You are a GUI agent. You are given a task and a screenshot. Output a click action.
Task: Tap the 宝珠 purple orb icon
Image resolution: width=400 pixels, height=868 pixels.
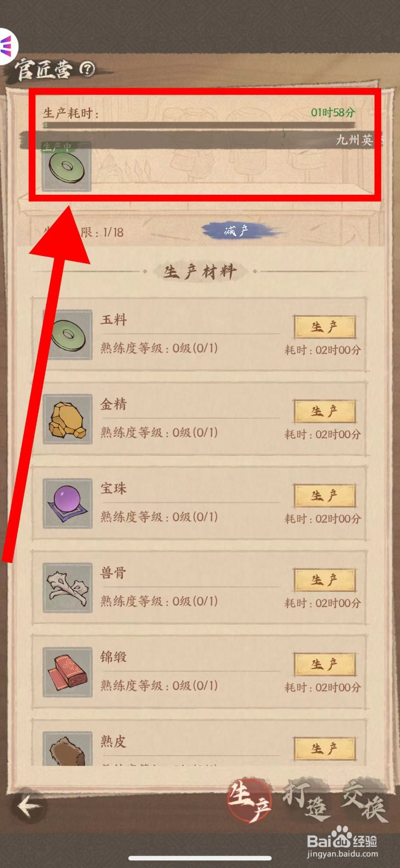pos(68,503)
